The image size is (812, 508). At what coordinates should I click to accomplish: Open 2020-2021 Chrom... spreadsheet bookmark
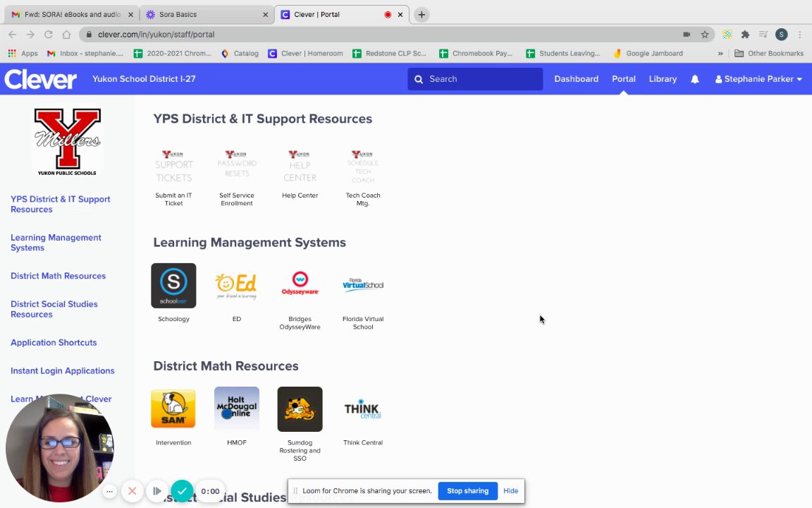coord(173,54)
